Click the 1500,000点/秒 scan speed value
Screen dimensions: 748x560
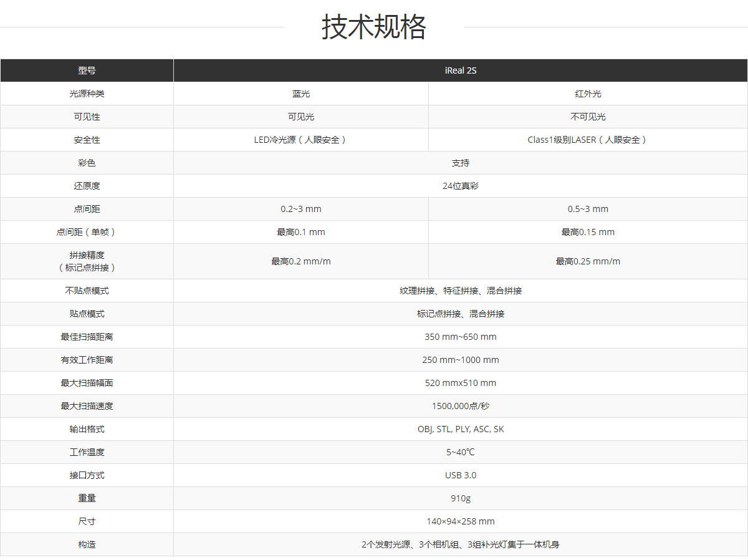point(460,406)
